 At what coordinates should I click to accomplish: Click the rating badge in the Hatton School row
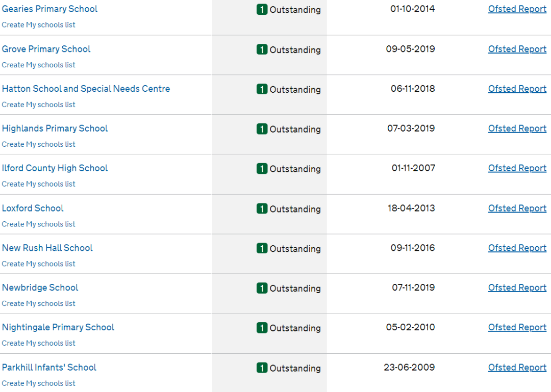262,89
